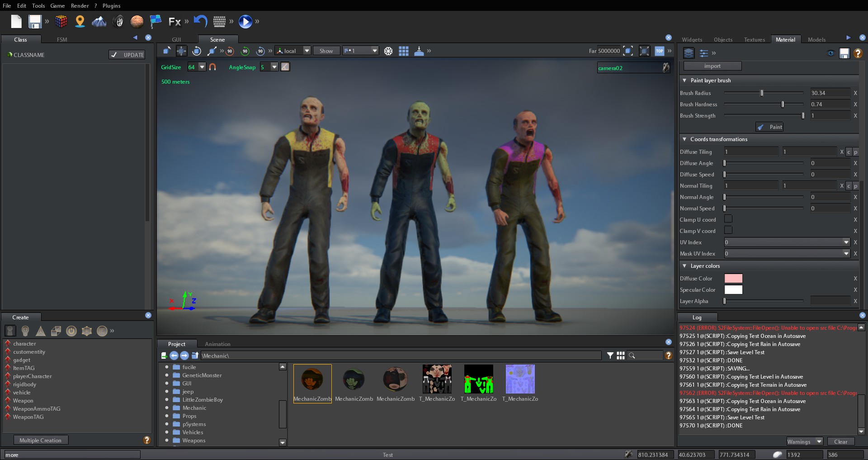This screenshot has width=868, height=460.
Task: Click the snowflake freeze icon in the viewport toolbar
Action: tap(388, 51)
